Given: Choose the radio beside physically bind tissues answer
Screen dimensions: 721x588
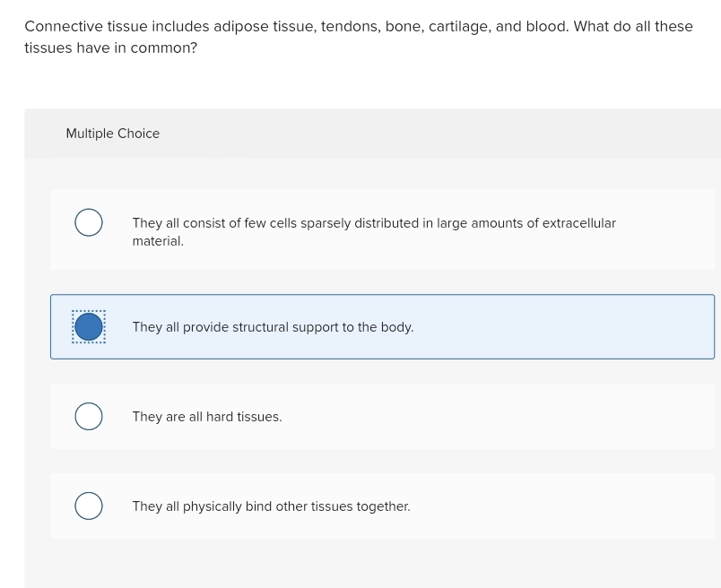Looking at the screenshot, I should coord(88,506).
